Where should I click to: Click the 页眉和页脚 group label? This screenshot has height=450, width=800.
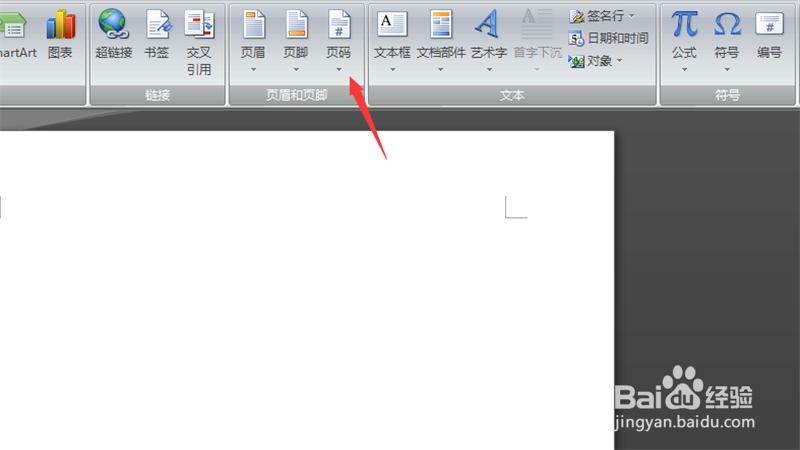tap(297, 95)
